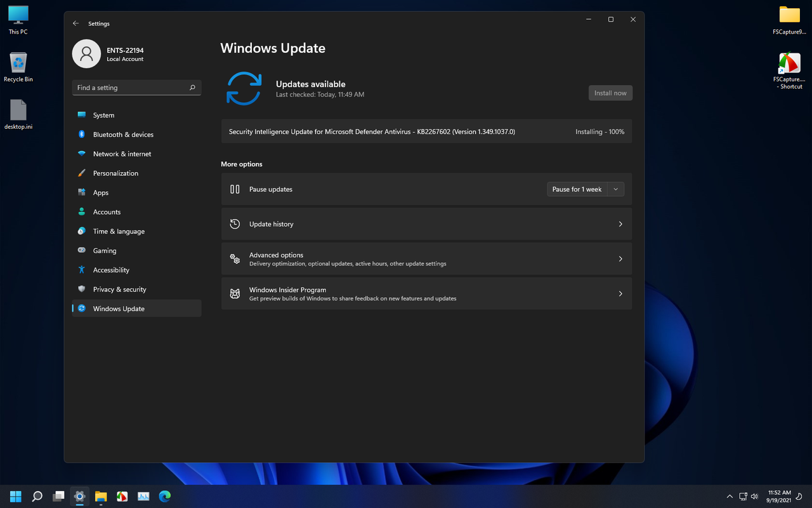Click the network icon in system tray

coord(743,496)
